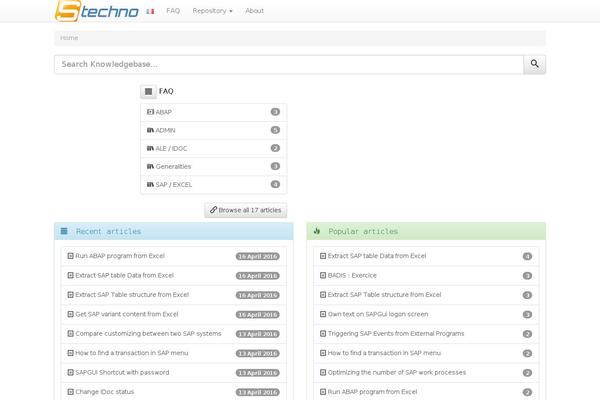The image size is (600, 400).
Task: Open BADIS : Exercice article
Action: (x=352, y=275)
